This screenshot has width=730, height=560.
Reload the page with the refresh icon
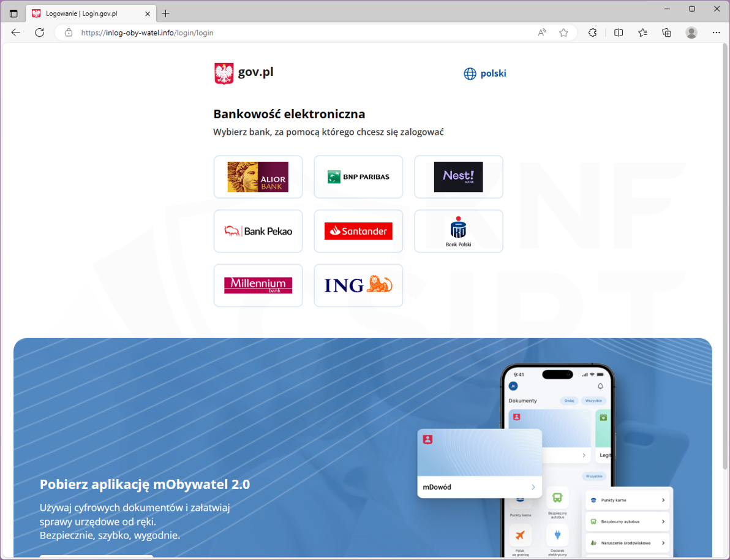point(40,32)
